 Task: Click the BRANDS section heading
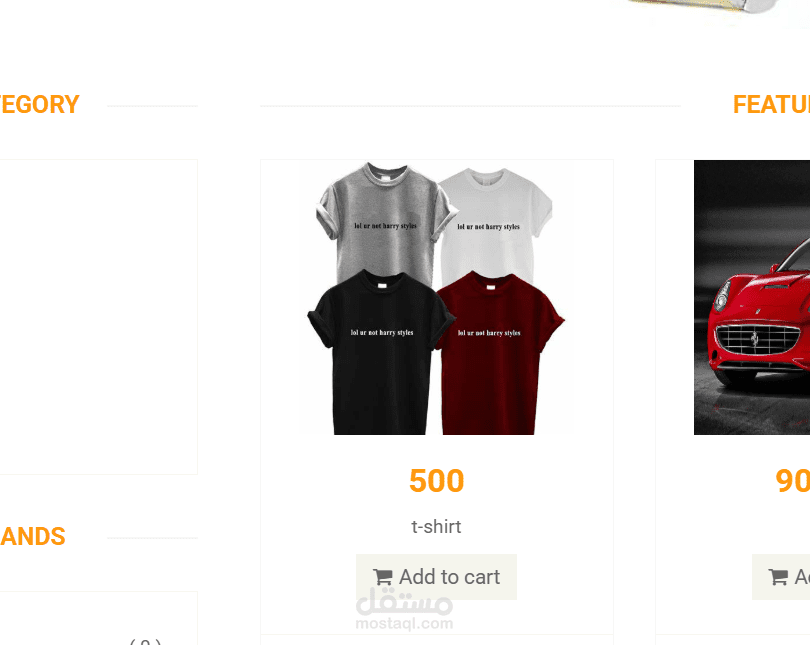(x=33, y=537)
